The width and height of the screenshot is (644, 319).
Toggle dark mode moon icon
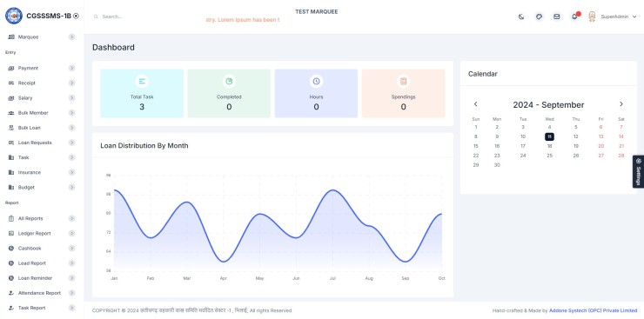coord(521,17)
